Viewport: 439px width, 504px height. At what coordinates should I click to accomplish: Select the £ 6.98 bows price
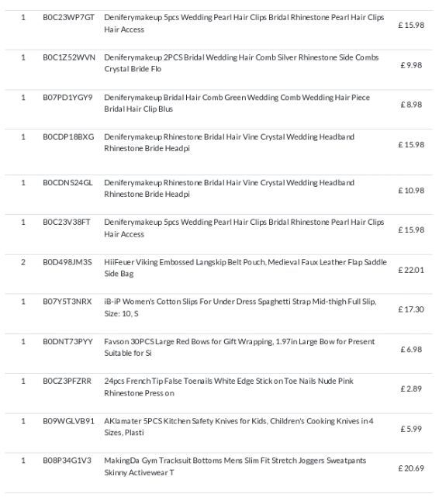click(411, 350)
